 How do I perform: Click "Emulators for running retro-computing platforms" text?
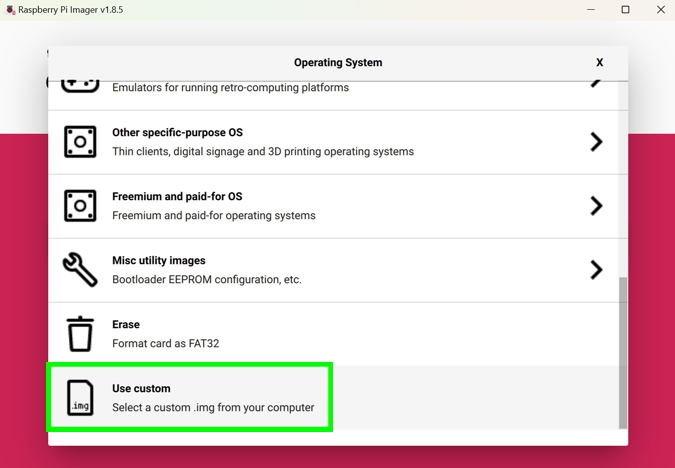coord(230,88)
